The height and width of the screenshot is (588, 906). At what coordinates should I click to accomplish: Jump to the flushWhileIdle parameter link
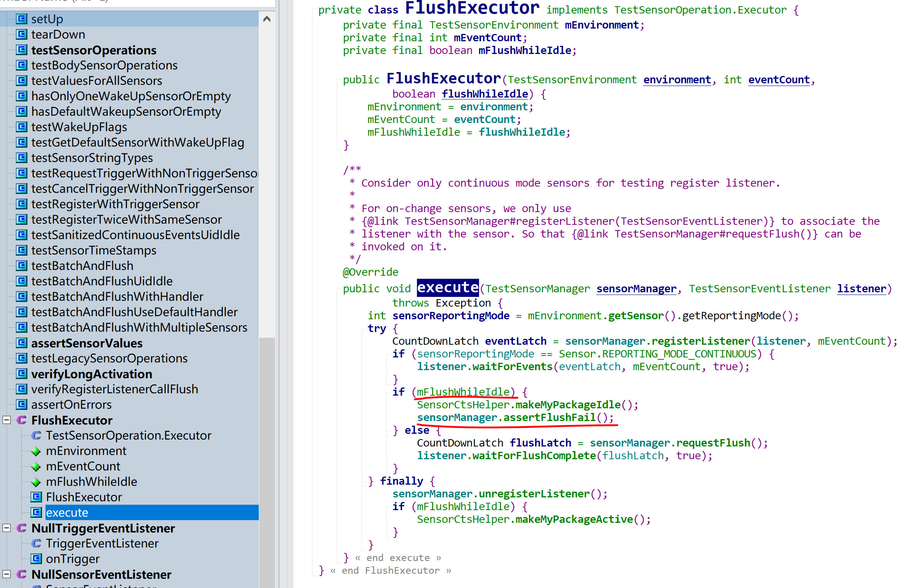(x=485, y=94)
